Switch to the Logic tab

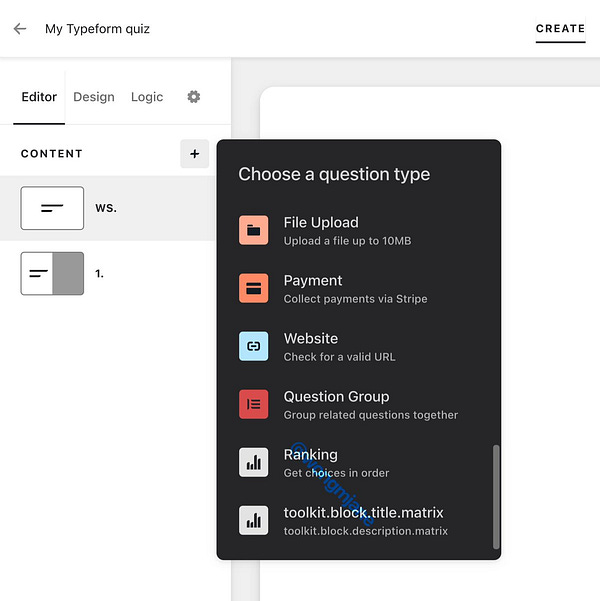pos(147,97)
